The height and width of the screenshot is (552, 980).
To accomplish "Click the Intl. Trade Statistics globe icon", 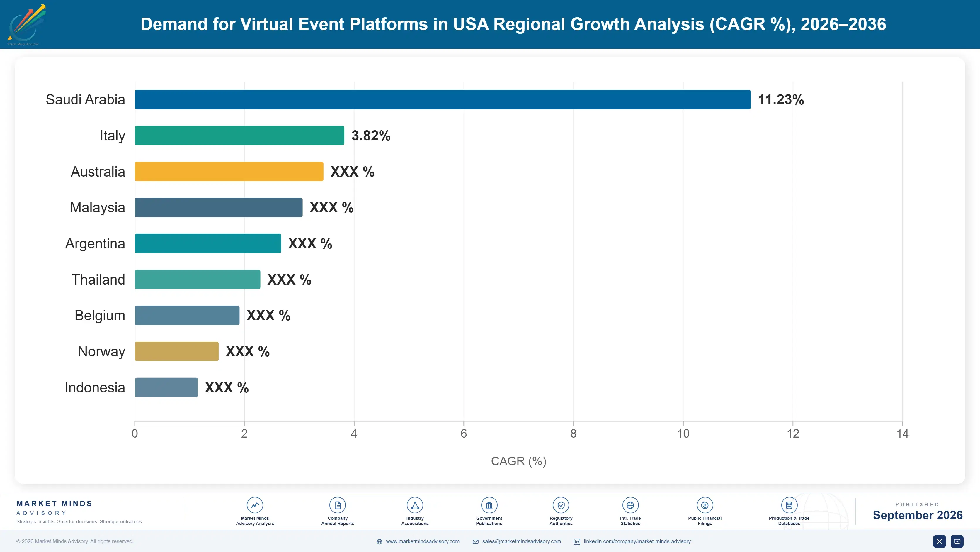I will point(630,505).
